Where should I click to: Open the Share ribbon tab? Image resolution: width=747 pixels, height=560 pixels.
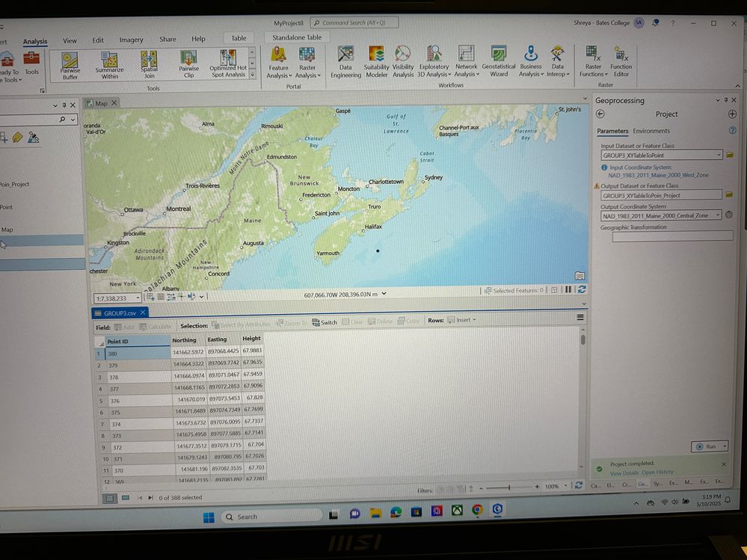pos(167,40)
